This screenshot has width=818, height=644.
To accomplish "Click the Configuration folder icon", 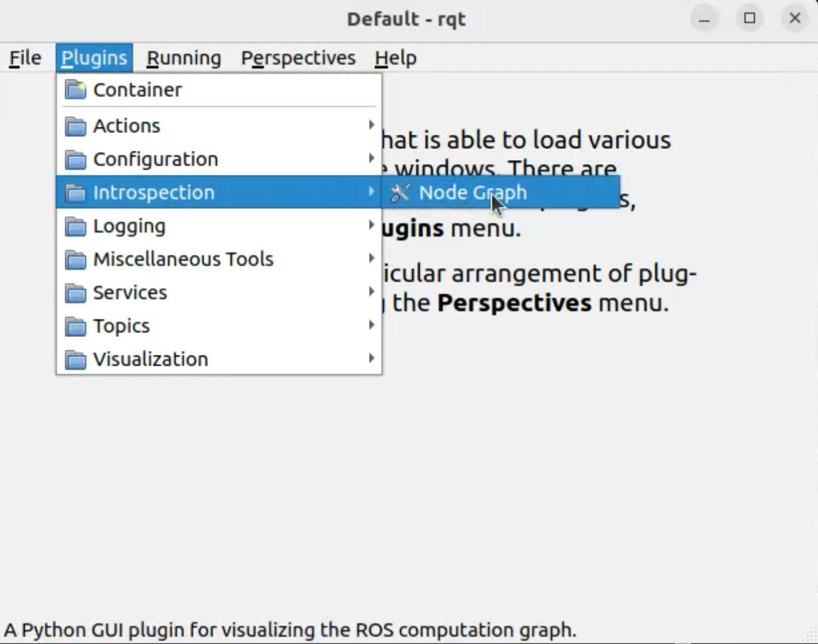I will 76,160.
